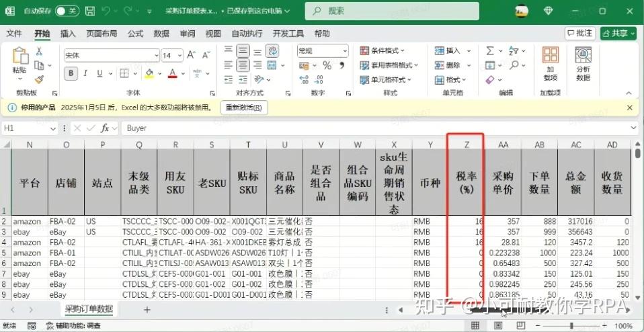Click the Comma Style icon
644x332 pixels.
(x=341, y=65)
